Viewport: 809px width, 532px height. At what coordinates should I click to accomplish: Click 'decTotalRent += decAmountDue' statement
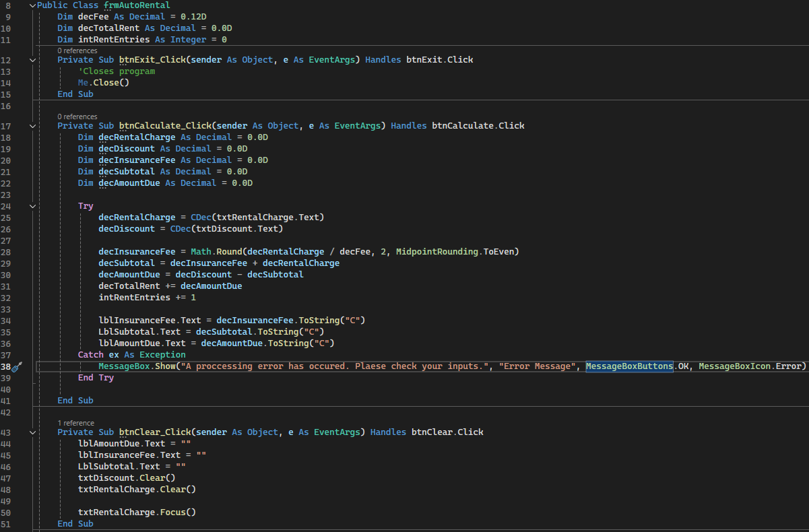pyautogui.click(x=170, y=286)
